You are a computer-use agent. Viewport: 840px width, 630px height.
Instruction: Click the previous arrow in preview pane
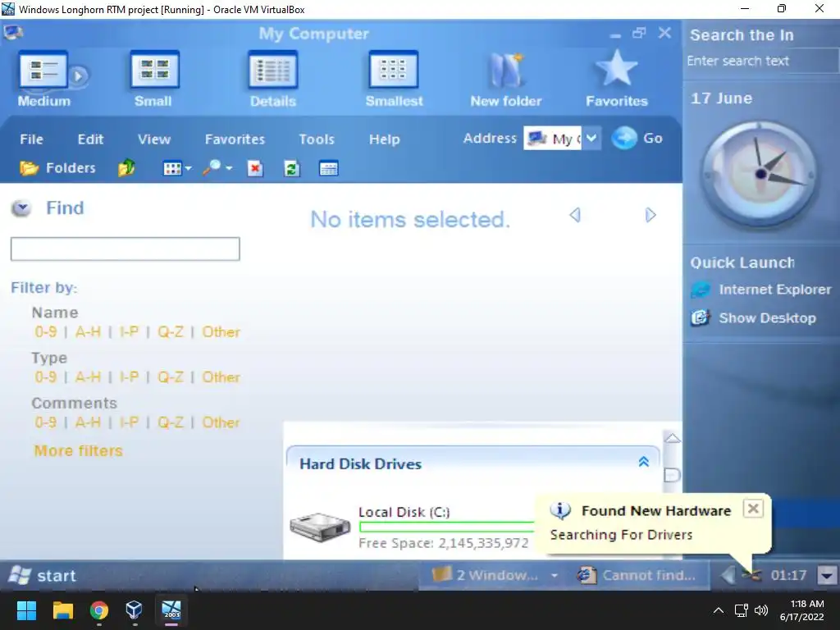pyautogui.click(x=575, y=216)
